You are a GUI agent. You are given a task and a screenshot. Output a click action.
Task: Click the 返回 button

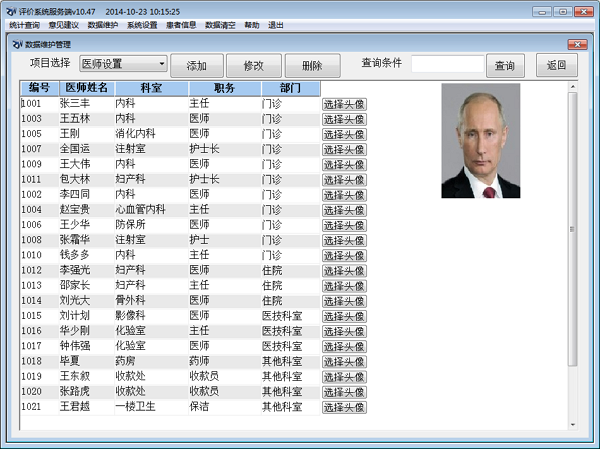556,65
